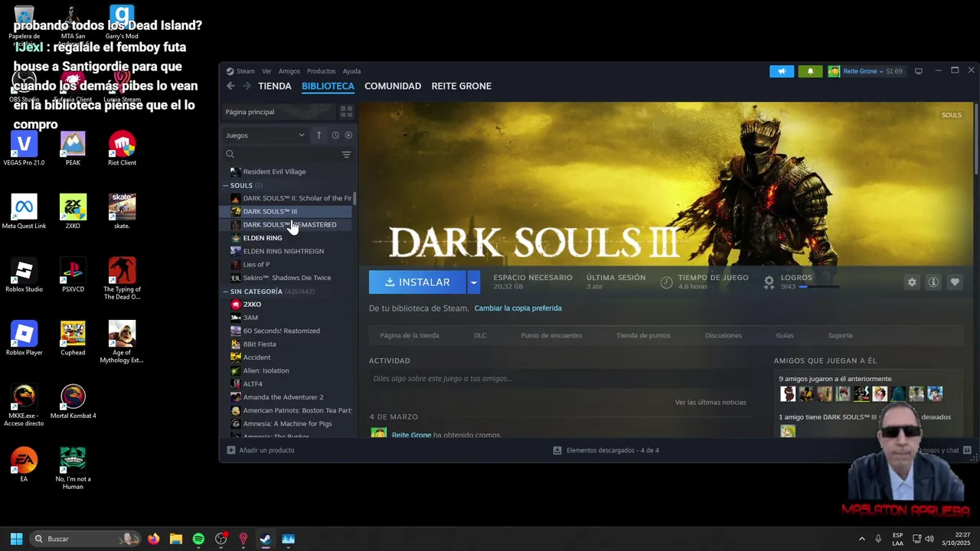The image size is (980, 551).
Task: Click the Steam announcements megaphone icon
Action: pyautogui.click(x=782, y=71)
